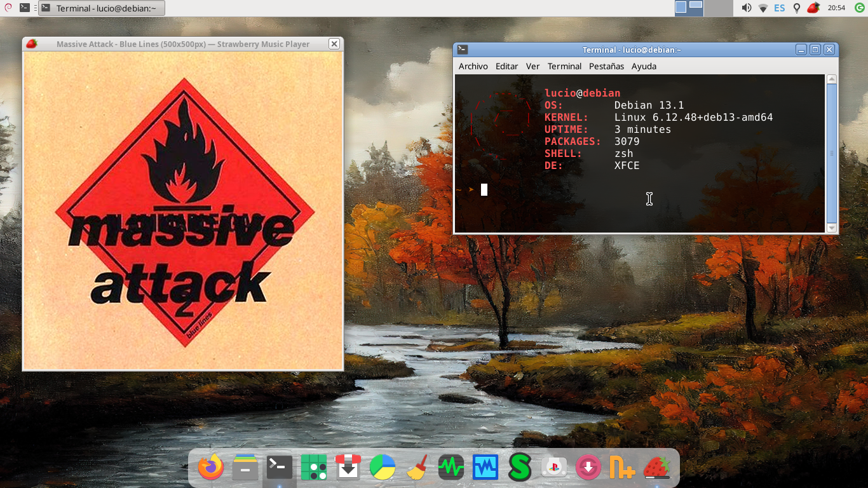Click the KERNEL: label in the terminal
Viewport: 868px width, 488px height.
[x=567, y=117]
